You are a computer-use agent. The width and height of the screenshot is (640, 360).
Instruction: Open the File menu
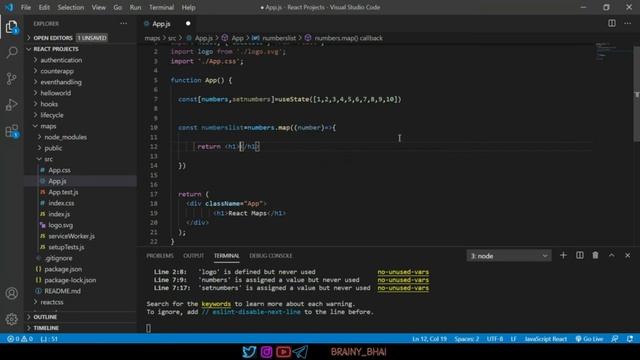pyautogui.click(x=26, y=7)
